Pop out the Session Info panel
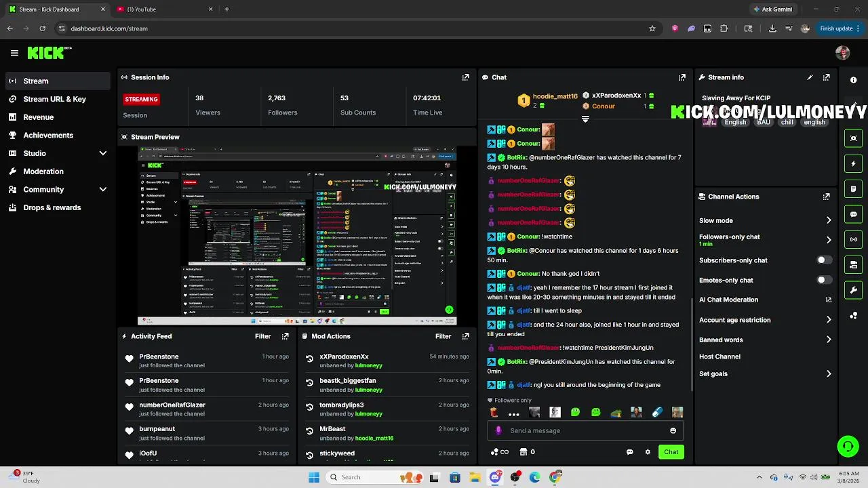Image resolution: width=868 pixels, height=488 pixels. 465,77
